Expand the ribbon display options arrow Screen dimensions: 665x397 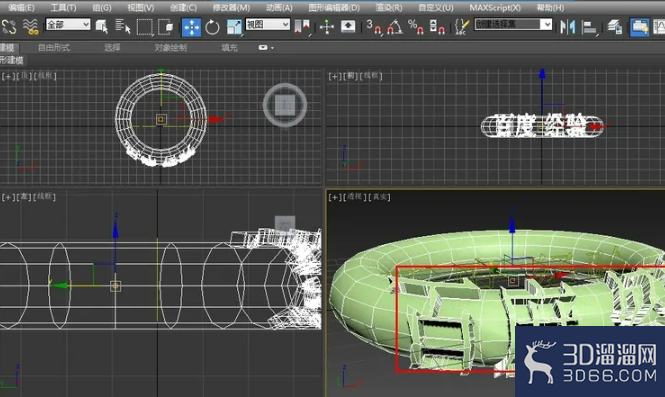tap(272, 48)
